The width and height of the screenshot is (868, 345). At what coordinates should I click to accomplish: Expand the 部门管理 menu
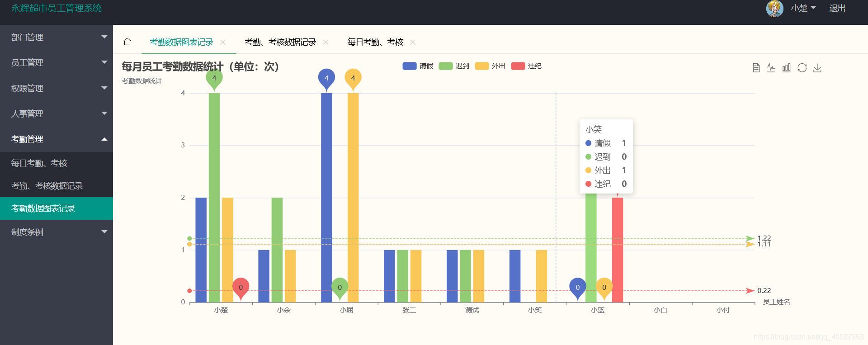pyautogui.click(x=57, y=37)
